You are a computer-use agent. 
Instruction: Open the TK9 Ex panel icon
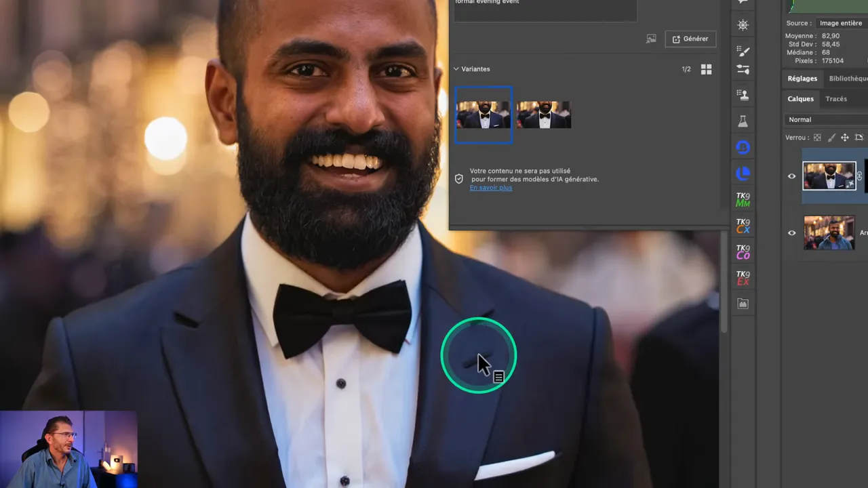(x=743, y=278)
